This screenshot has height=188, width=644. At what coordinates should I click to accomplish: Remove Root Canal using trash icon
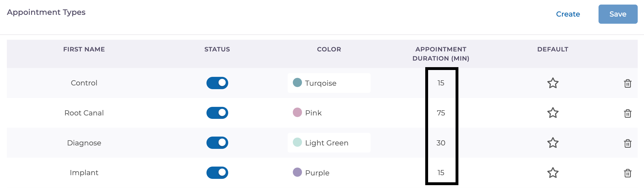(x=627, y=113)
